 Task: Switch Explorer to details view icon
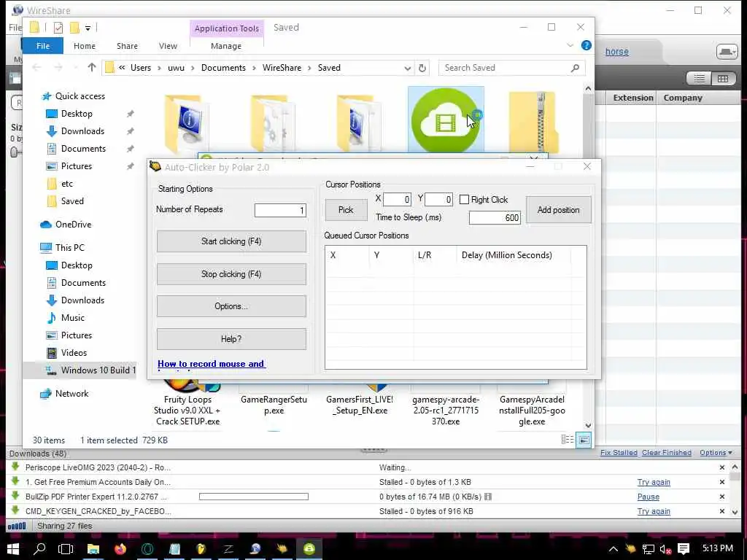coord(567,440)
